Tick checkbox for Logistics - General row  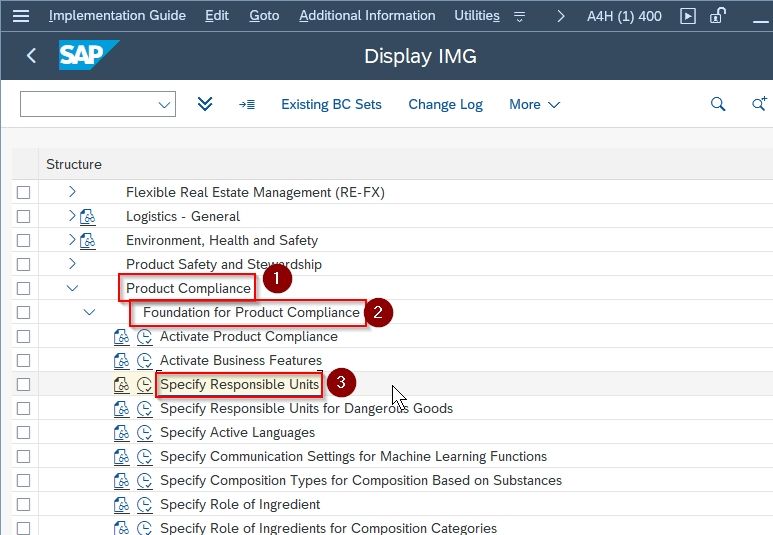[23, 216]
